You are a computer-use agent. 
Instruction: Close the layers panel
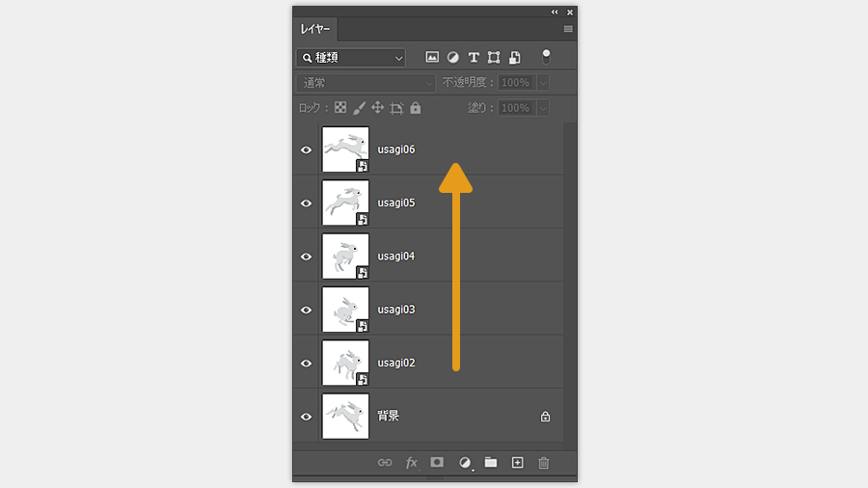tap(570, 13)
